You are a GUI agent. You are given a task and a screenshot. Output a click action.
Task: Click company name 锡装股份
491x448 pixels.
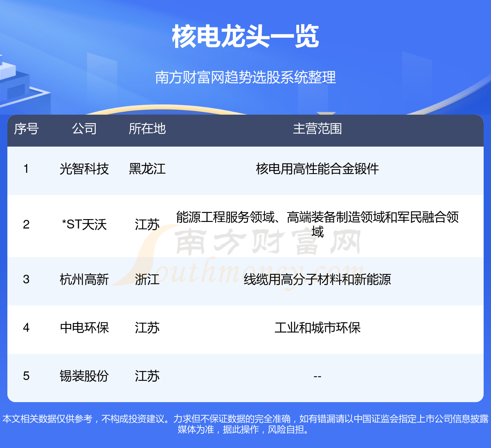coord(84,376)
